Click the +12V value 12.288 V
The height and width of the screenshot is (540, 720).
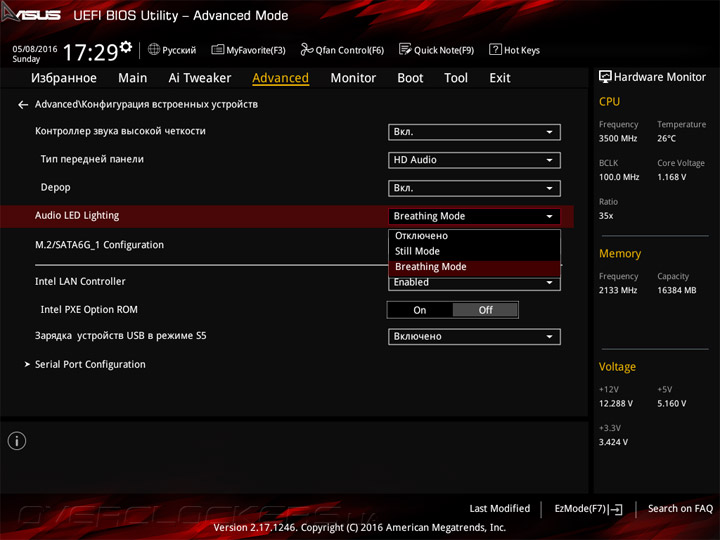pos(615,403)
